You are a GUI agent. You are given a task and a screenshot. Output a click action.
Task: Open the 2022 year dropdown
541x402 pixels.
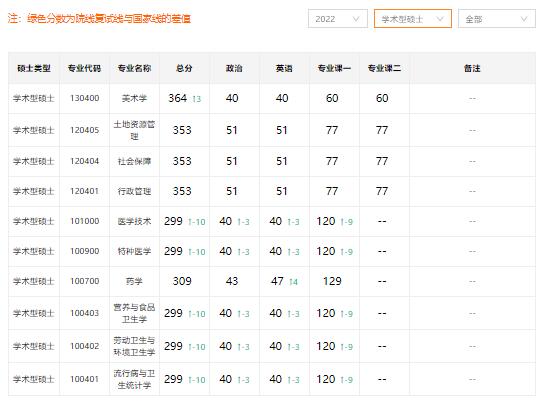click(338, 19)
